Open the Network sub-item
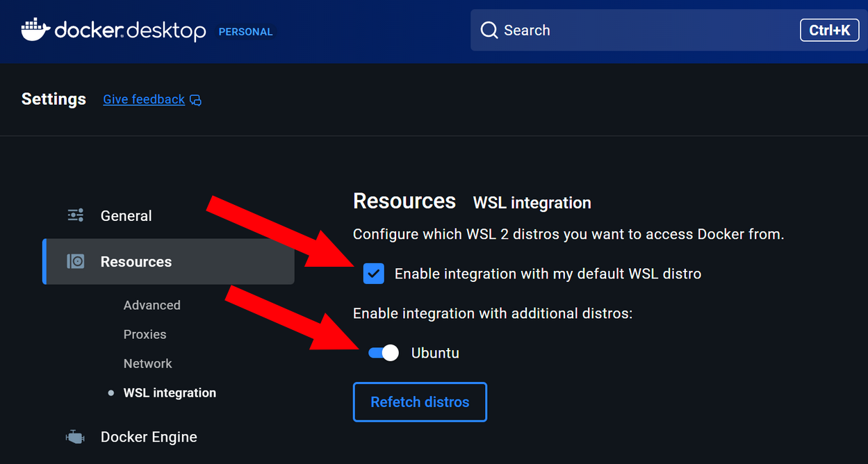Viewport: 868px width, 464px height. pos(148,363)
